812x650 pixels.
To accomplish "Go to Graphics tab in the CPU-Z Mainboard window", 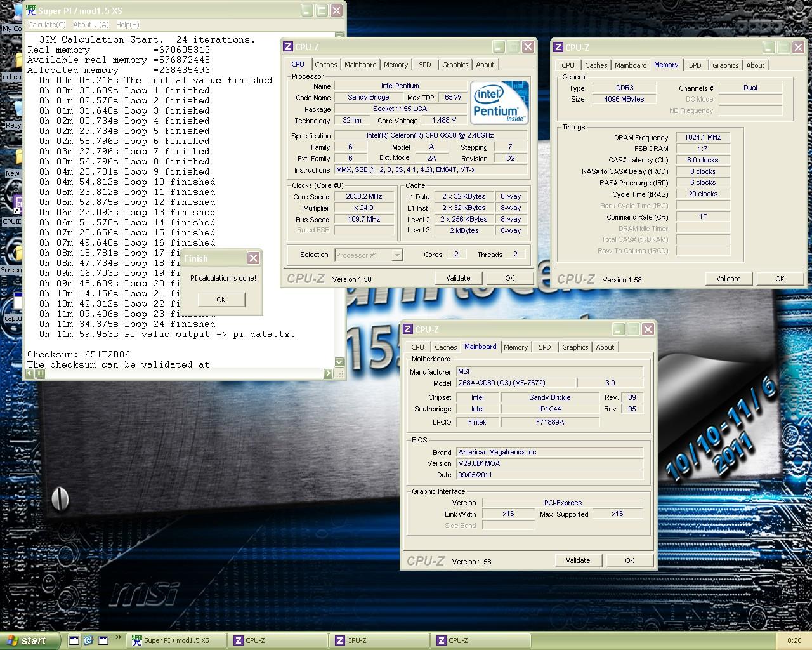I will pyautogui.click(x=575, y=347).
